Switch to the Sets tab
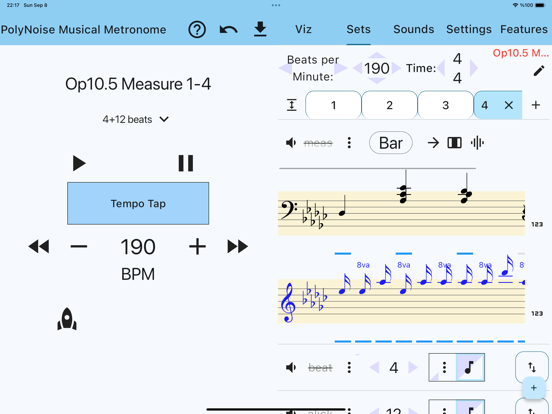 pos(358,29)
